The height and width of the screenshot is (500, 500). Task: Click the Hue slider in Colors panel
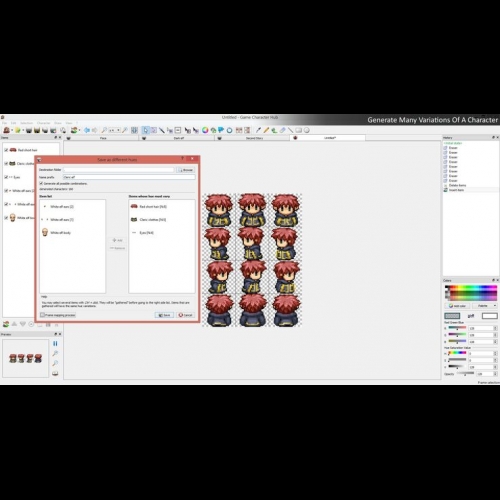click(457, 353)
